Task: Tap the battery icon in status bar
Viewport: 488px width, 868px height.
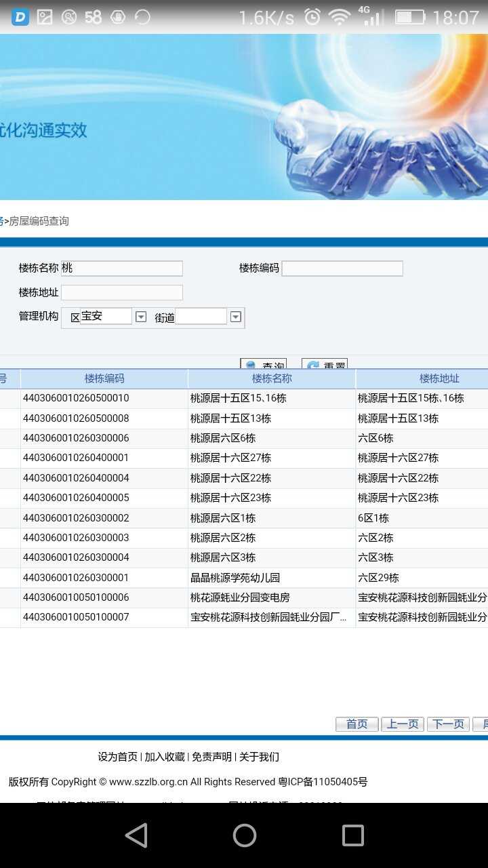Action: (x=409, y=17)
